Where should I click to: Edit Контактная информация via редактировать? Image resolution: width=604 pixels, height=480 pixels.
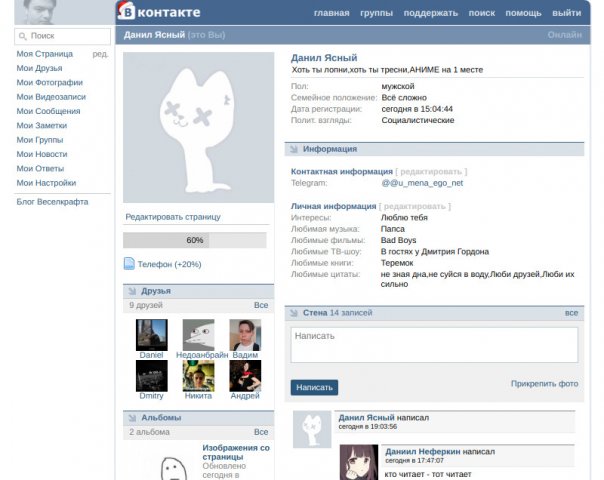click(431, 171)
